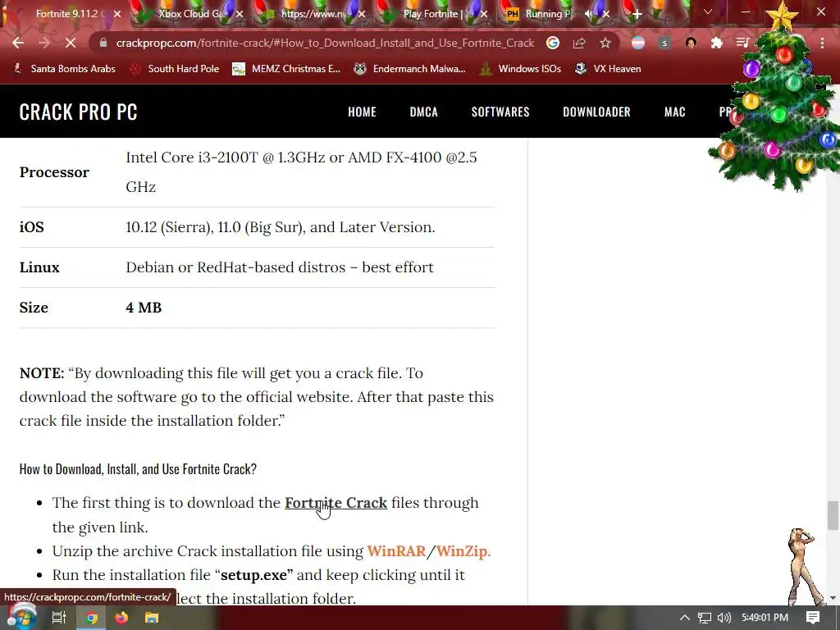
Task: Open the MEMZ Christmas bookmark
Action: click(x=286, y=69)
